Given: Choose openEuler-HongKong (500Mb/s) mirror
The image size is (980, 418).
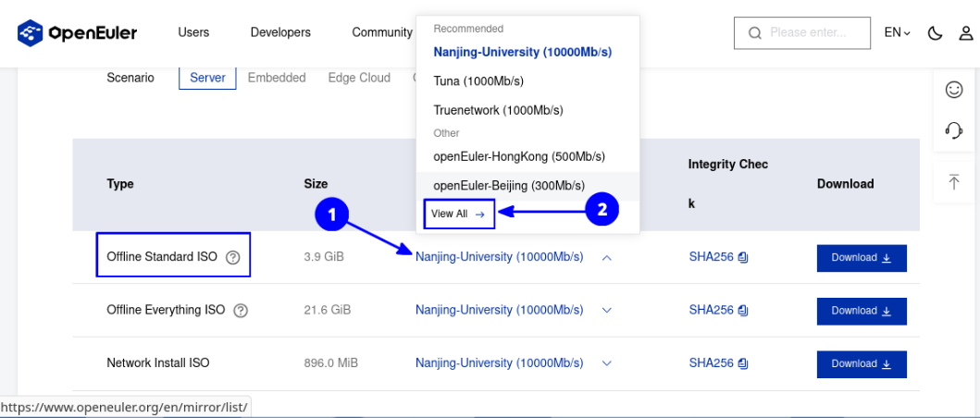Looking at the screenshot, I should [519, 156].
